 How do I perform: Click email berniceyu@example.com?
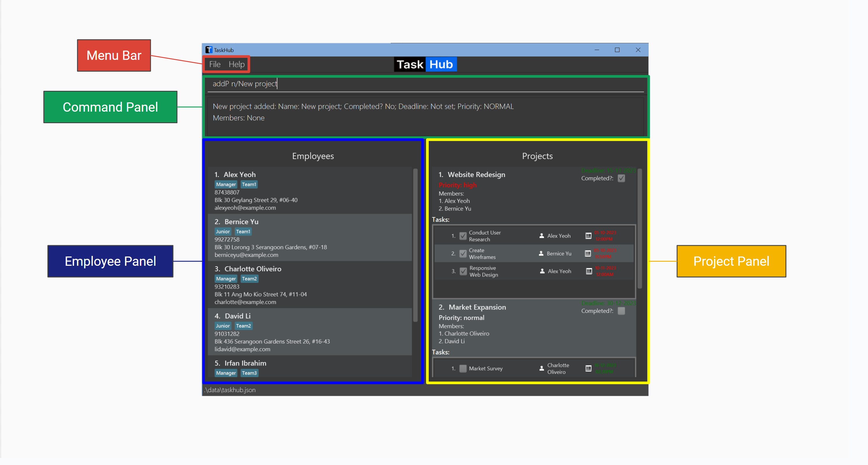pos(246,255)
